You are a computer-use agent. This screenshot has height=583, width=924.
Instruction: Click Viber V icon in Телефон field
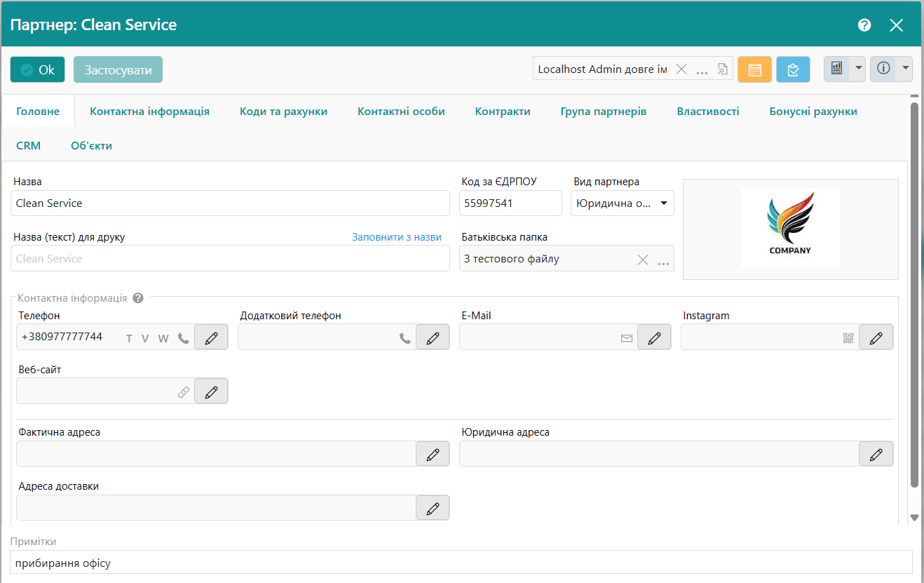pos(145,338)
